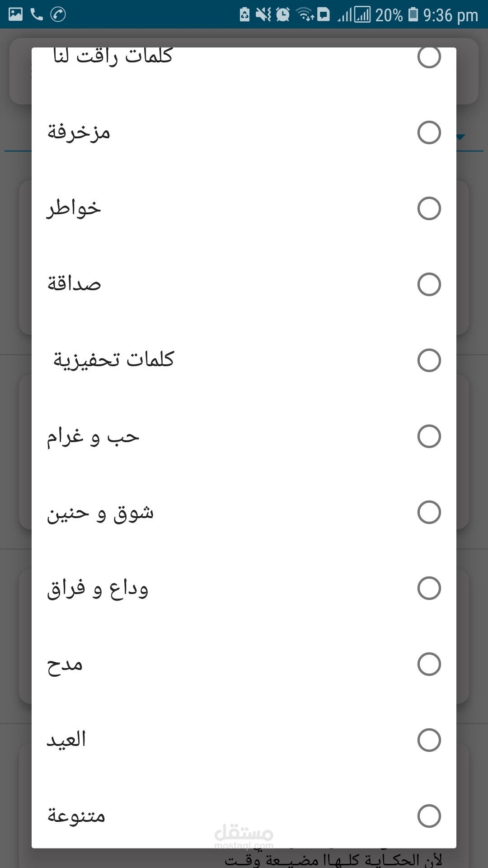Image resolution: width=488 pixels, height=868 pixels.
Task: Tap the phone handset icon in status bar
Action: coord(37,14)
